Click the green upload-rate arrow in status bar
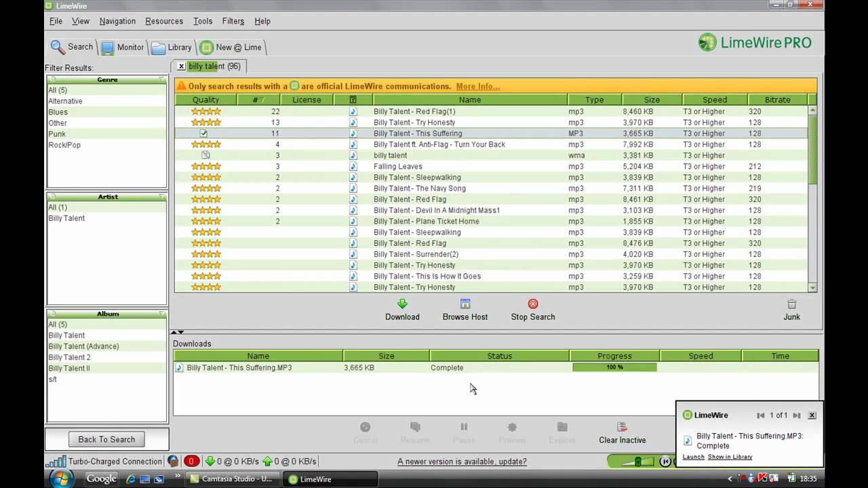The height and width of the screenshot is (488, 868). pyautogui.click(x=267, y=462)
